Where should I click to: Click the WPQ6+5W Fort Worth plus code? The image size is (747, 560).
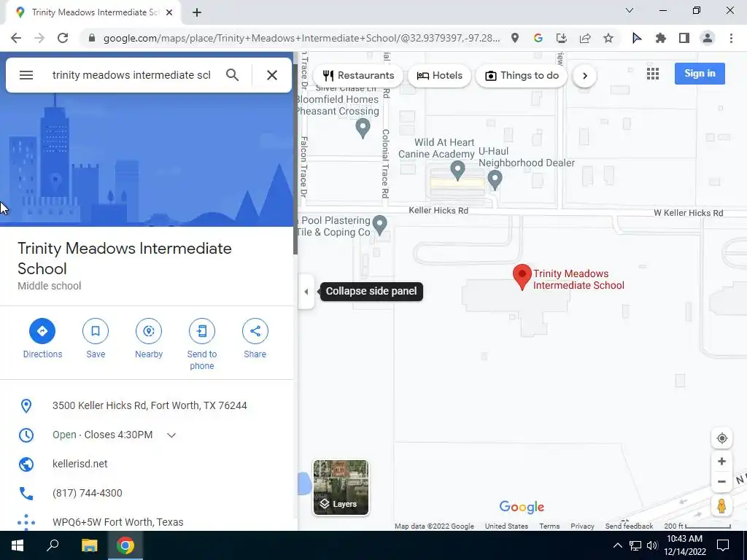(117, 522)
